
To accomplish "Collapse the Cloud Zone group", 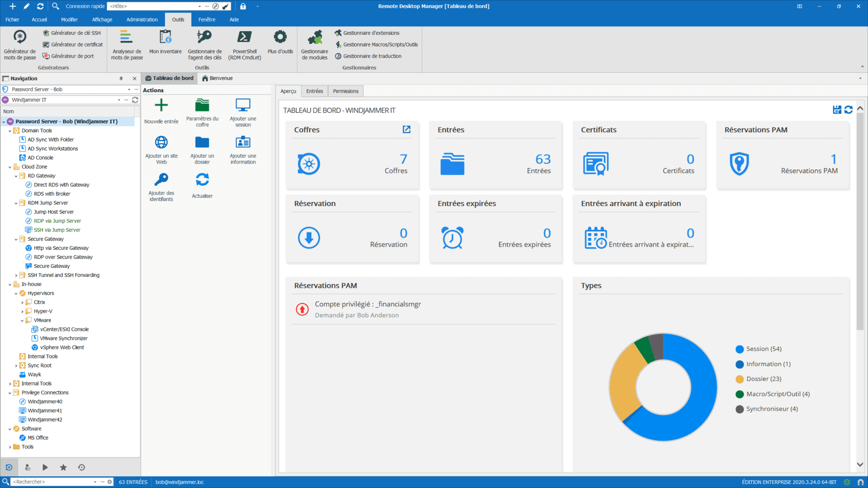I will click(x=10, y=167).
